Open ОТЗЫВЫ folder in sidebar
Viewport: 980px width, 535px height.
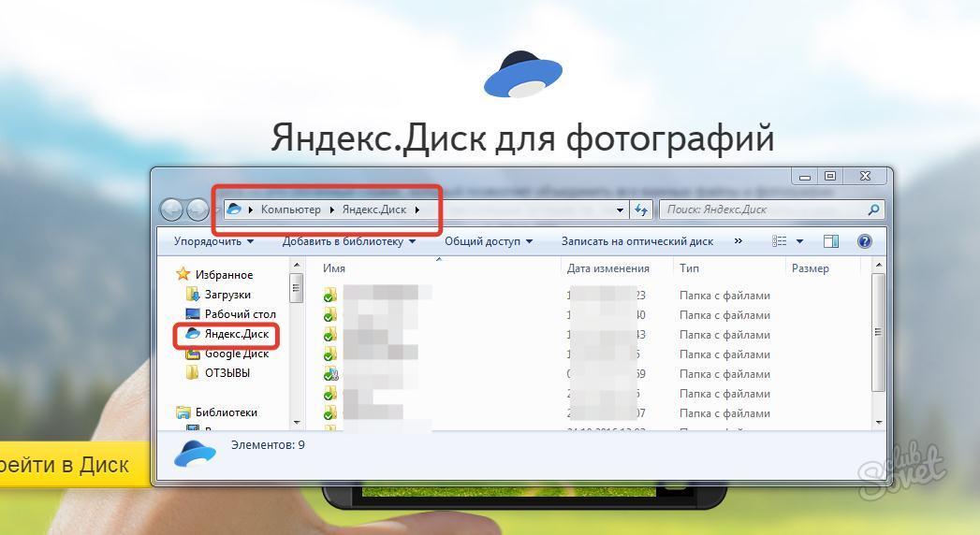point(227,373)
